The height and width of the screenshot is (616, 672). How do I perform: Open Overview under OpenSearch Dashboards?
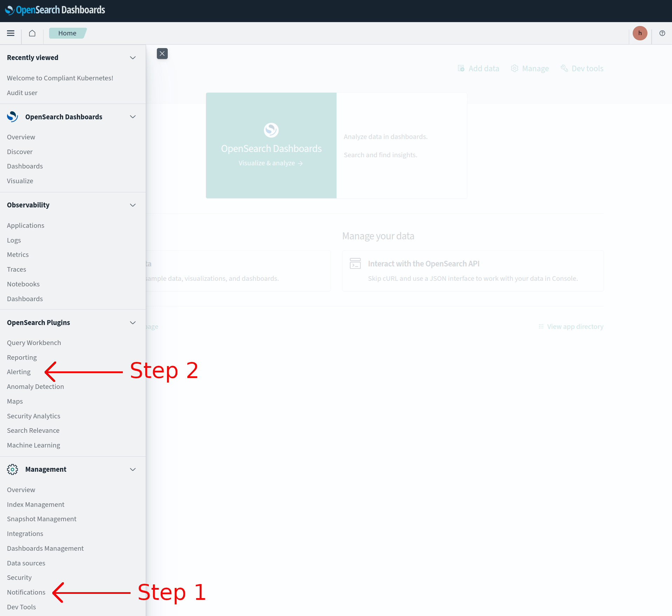click(x=21, y=137)
